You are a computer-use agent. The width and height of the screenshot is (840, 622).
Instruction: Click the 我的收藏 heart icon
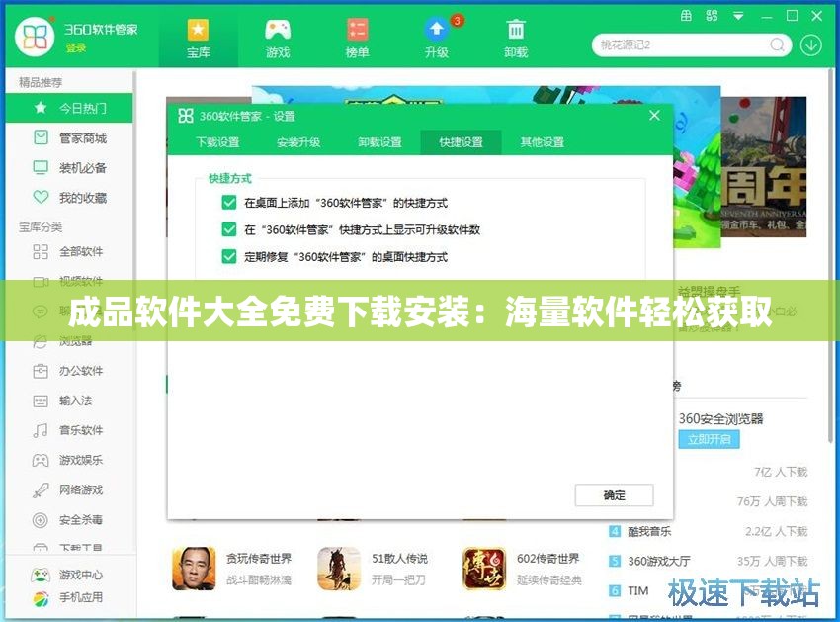pyautogui.click(x=41, y=197)
